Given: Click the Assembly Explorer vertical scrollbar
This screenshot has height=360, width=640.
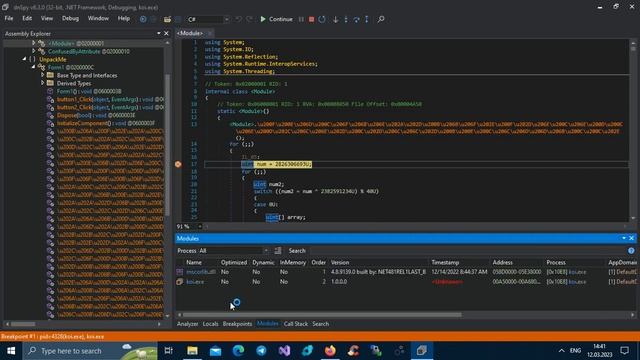Looking at the screenshot, I should [167, 144].
